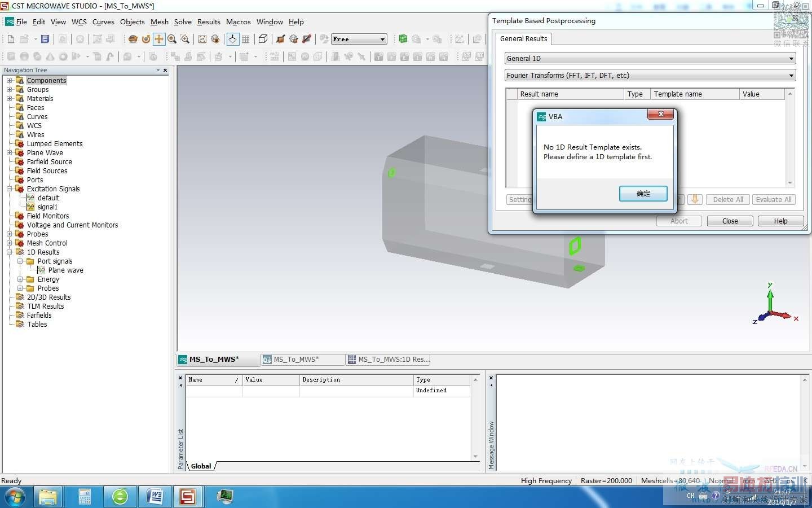Click the New project icon in the toolbar
The image size is (812, 508).
pos(11,39)
